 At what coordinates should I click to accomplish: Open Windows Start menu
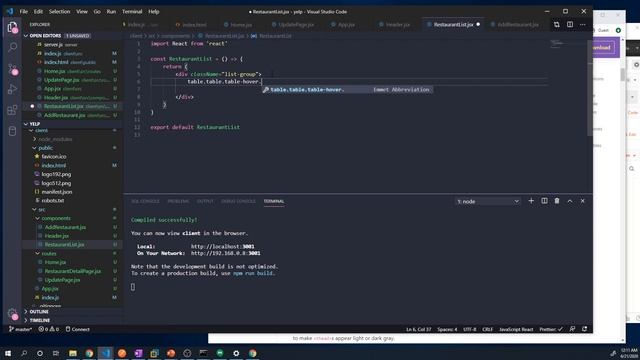tap(8, 353)
